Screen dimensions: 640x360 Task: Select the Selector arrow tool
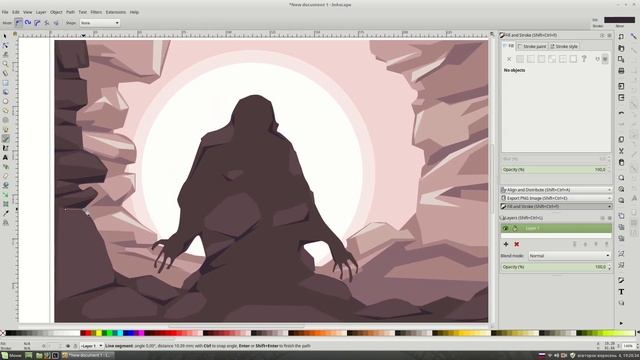click(5, 36)
